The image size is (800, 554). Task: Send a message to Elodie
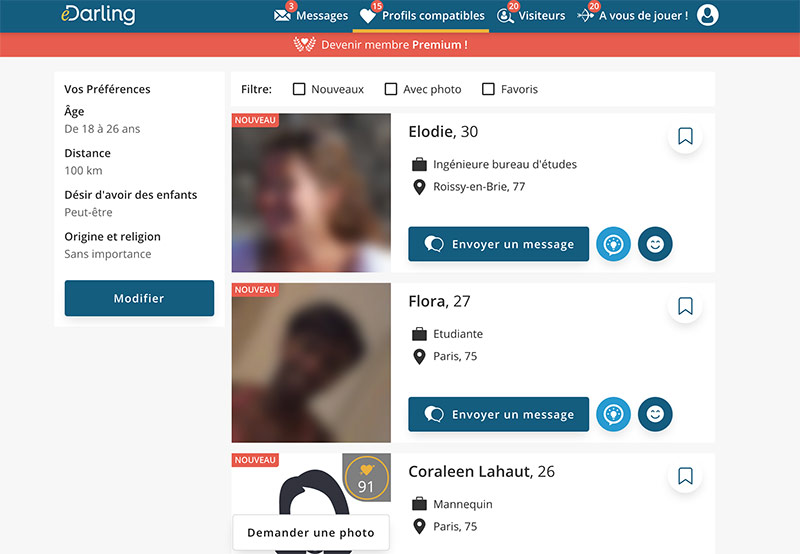click(498, 244)
